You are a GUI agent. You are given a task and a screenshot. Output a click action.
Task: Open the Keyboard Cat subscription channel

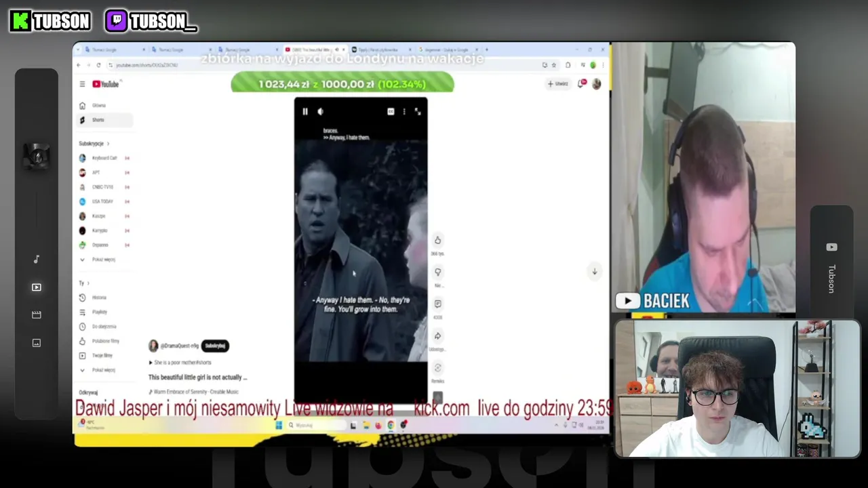(105, 158)
